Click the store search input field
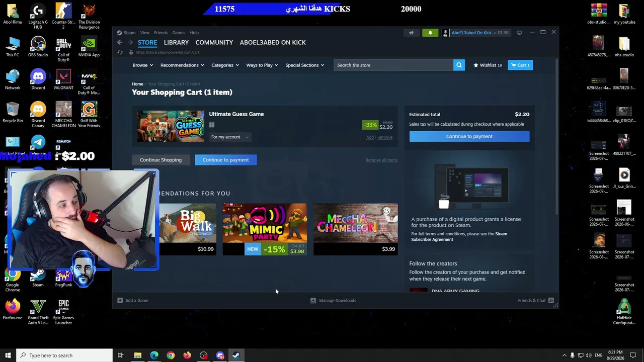Screen dimensions: 644x362 click(x=393, y=65)
